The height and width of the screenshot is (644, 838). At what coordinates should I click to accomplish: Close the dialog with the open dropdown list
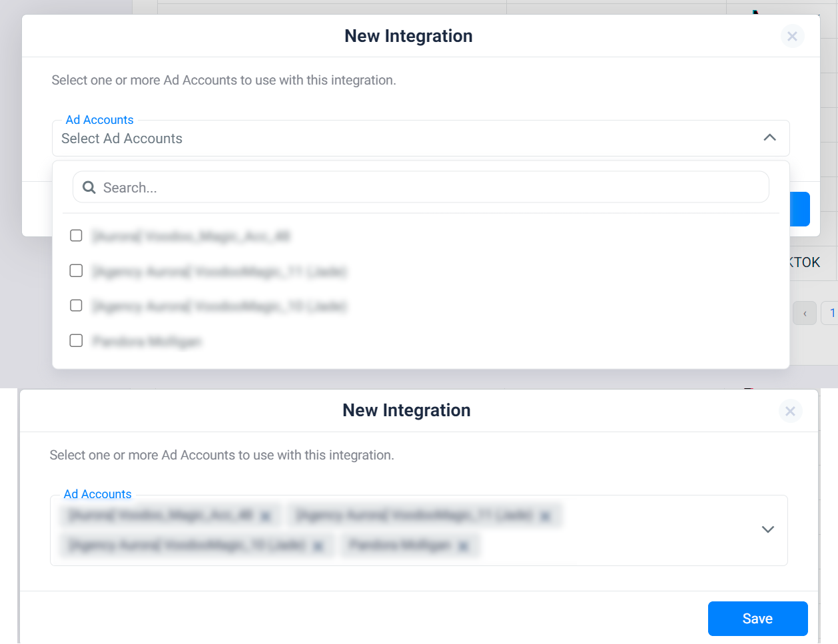click(792, 36)
